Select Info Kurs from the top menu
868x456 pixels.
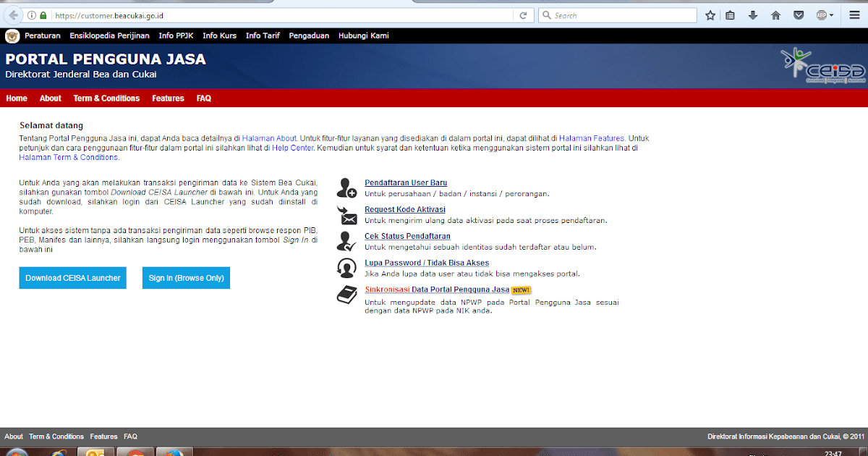(218, 35)
